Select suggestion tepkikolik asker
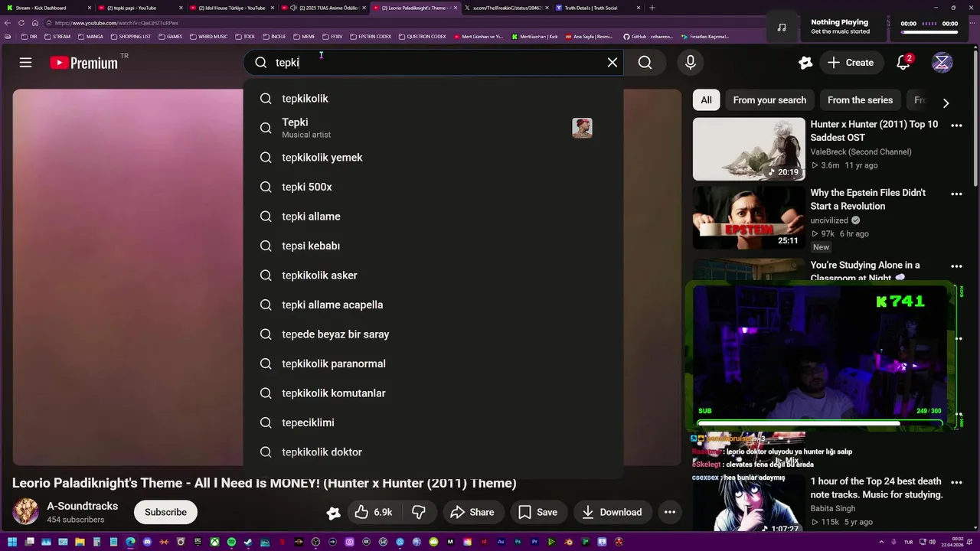Viewport: 980px width, 551px height. (433, 275)
